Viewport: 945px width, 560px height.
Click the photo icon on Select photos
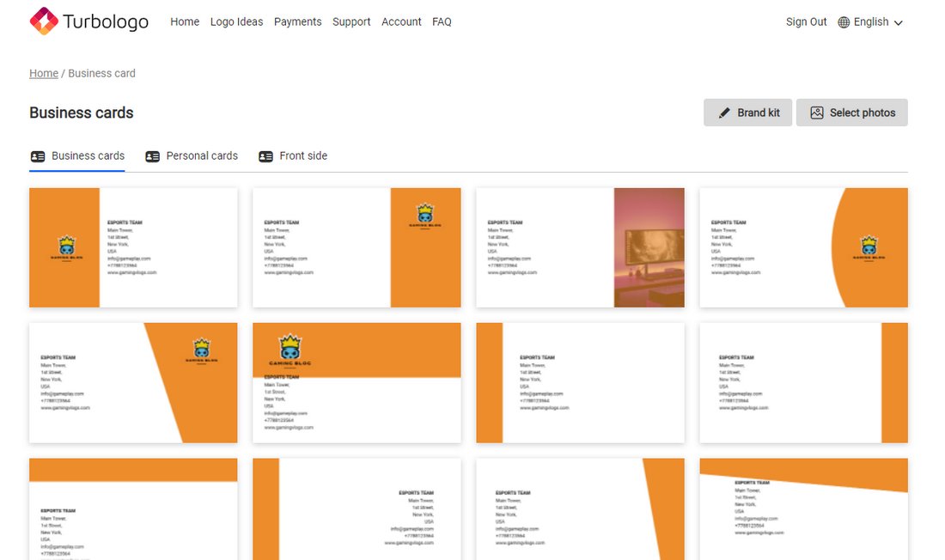(817, 113)
